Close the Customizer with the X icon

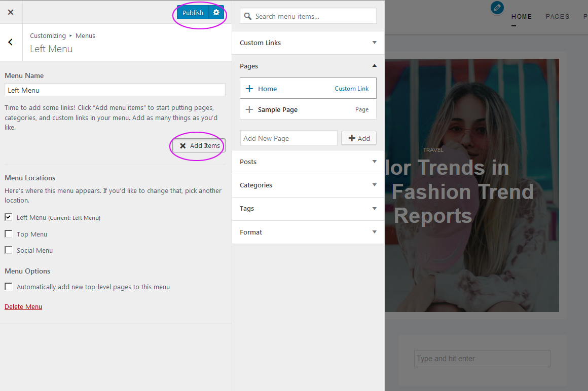point(11,12)
